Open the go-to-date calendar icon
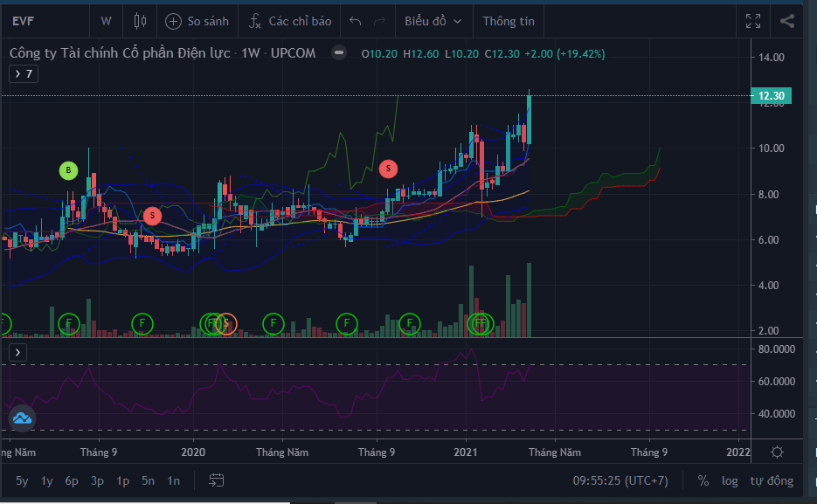 click(x=217, y=480)
